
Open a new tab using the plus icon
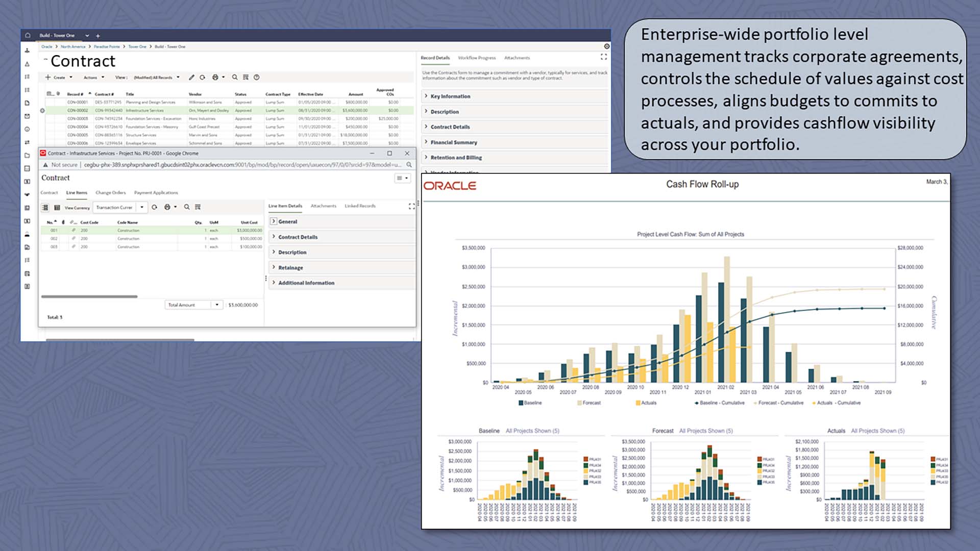click(98, 36)
